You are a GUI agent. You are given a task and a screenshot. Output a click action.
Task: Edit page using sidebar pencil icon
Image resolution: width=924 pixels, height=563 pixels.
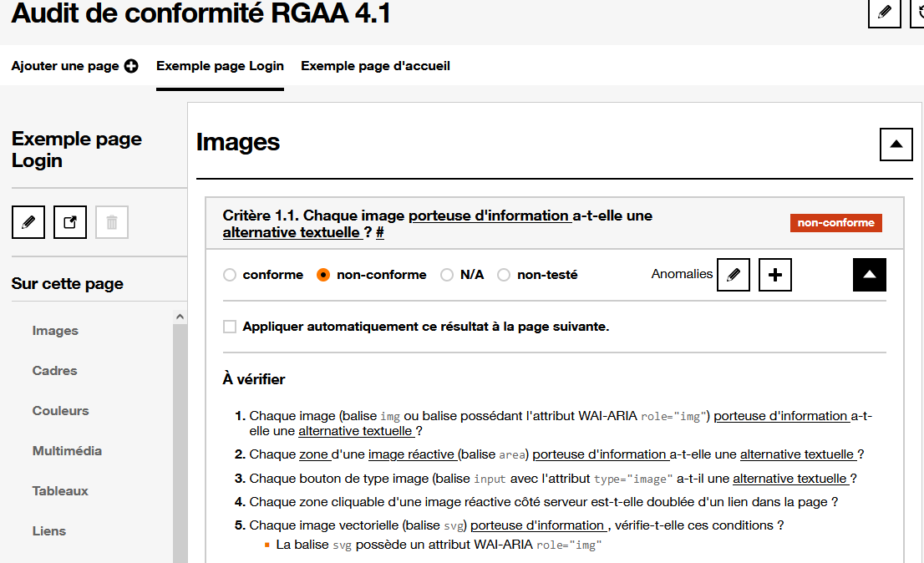[x=28, y=222]
